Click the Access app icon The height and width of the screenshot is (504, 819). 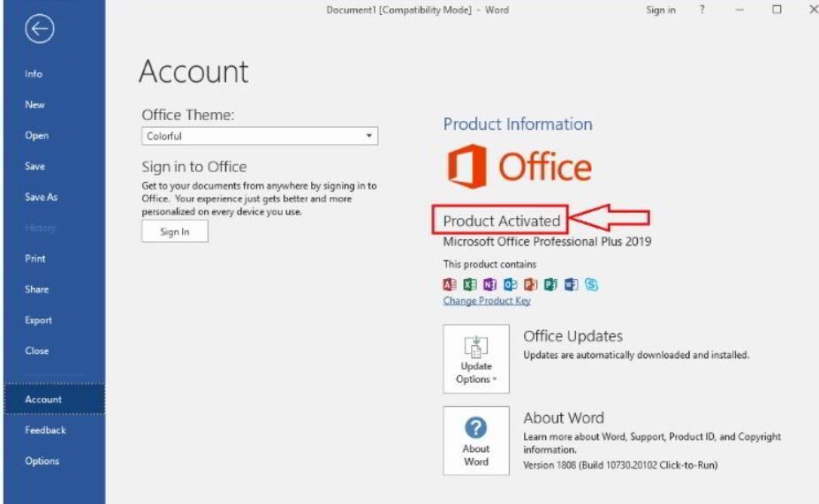pyautogui.click(x=449, y=284)
